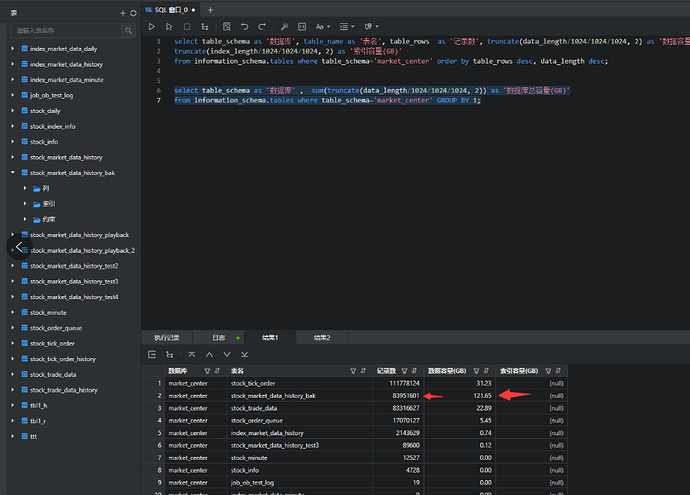This screenshot has width=690, height=495.
Task: Open the last toolbar dropdown icon
Action: point(371,27)
